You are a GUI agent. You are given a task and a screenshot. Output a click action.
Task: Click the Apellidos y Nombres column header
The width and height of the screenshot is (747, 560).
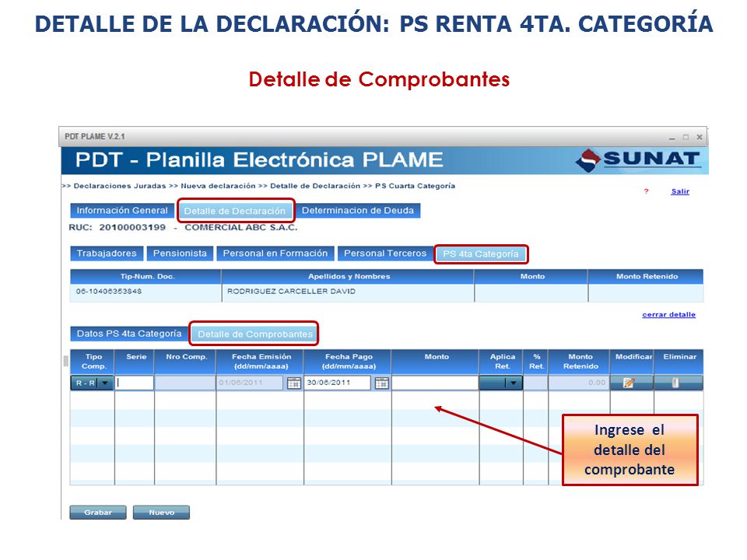coord(349,277)
